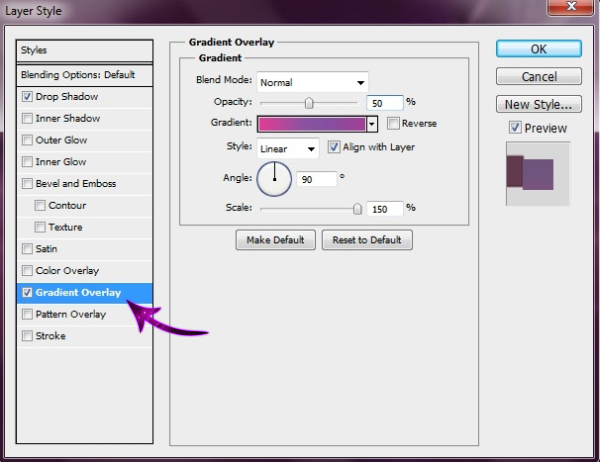The width and height of the screenshot is (600, 462).
Task: Click the Angle dial control
Action: (273, 180)
